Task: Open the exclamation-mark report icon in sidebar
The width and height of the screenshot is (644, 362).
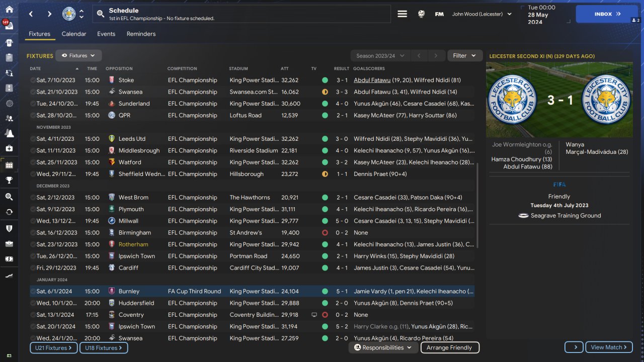Action: (9, 88)
